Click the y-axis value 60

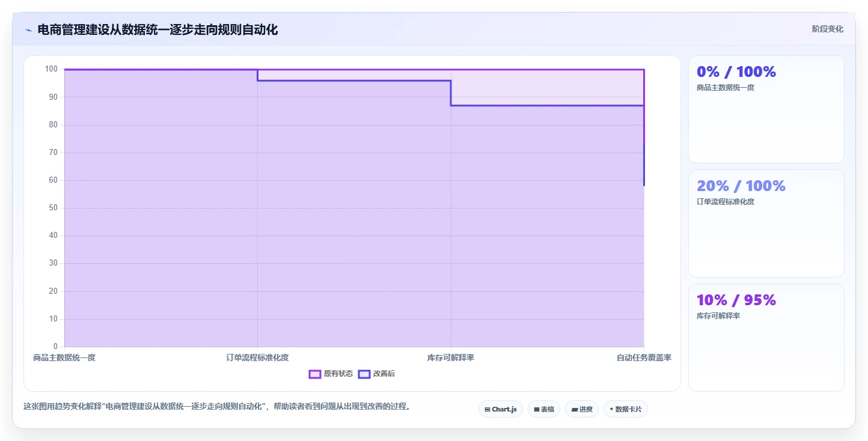coord(53,180)
